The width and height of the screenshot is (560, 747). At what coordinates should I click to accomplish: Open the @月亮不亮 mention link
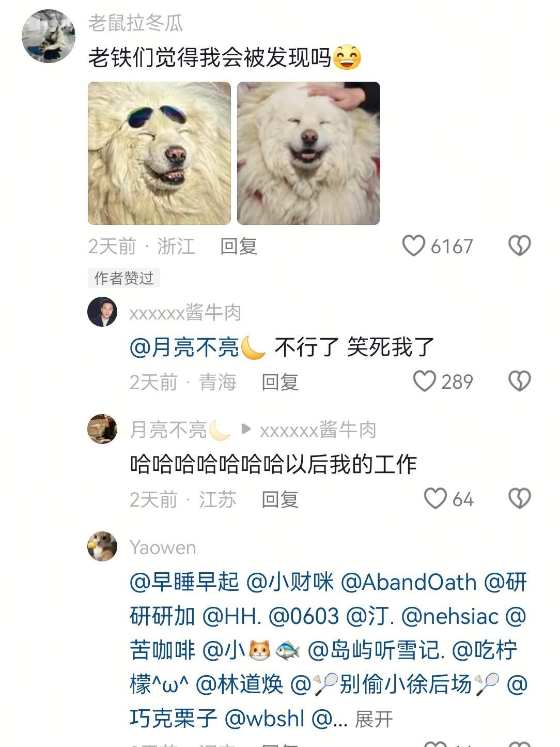(x=198, y=347)
